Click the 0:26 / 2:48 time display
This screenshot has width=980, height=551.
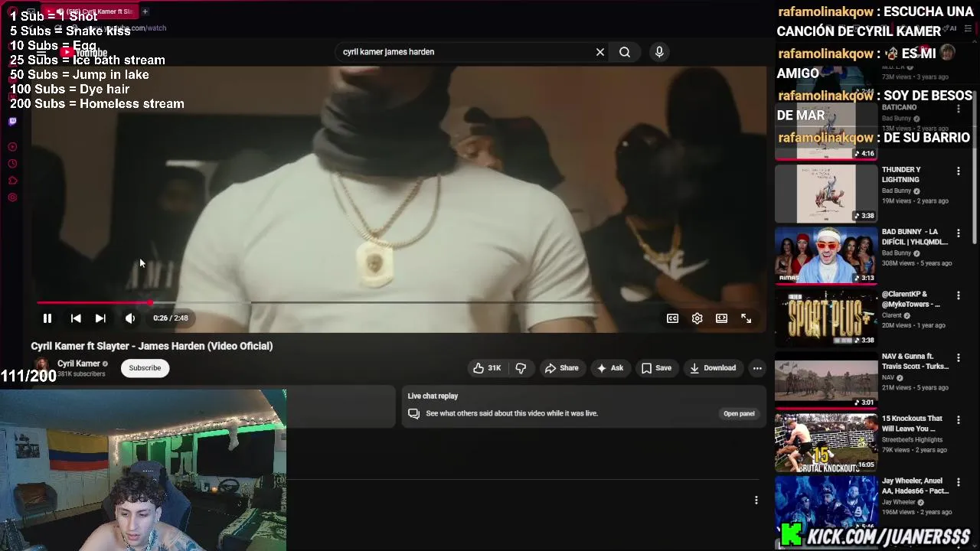point(170,318)
